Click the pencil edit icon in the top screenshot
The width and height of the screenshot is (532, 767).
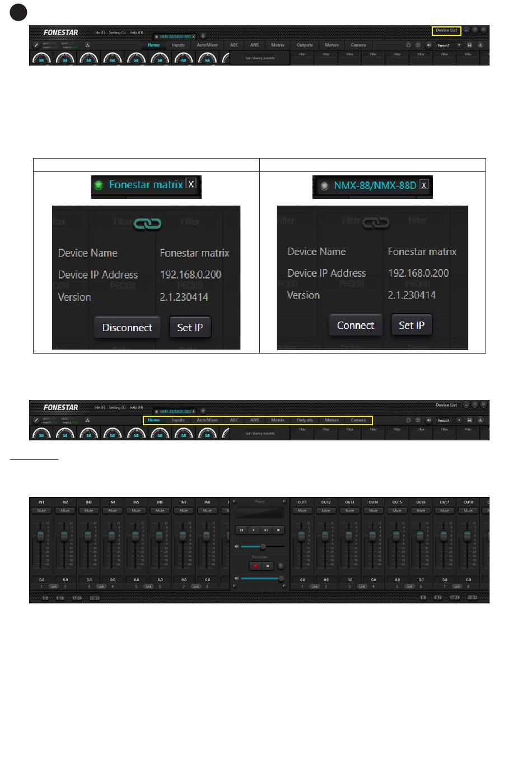(x=36, y=45)
